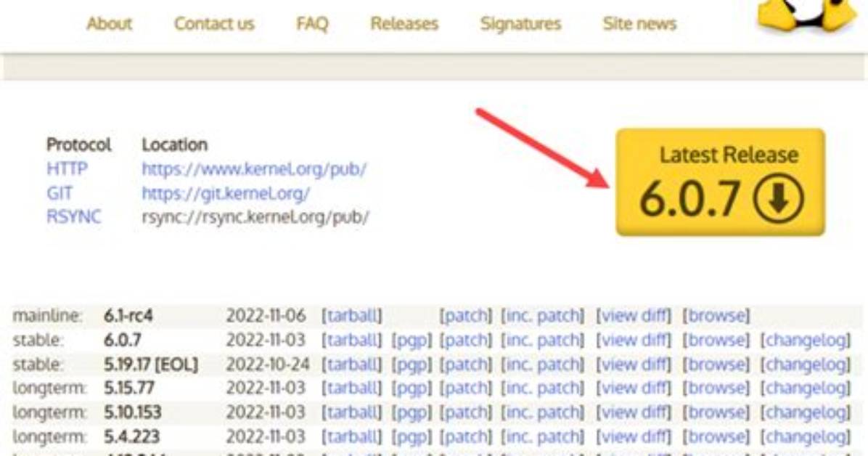Open patch for mainline 6.1-rc4
Viewport: 868px width, 456px height.
(465, 315)
